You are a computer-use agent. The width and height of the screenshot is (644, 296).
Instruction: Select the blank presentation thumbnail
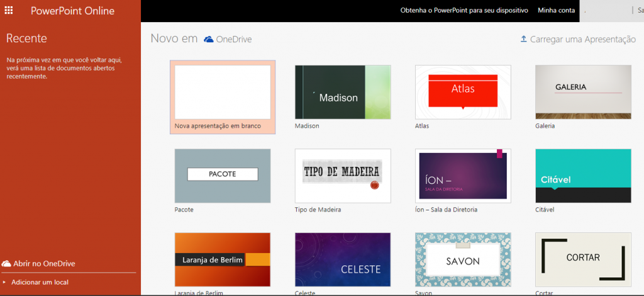223,92
